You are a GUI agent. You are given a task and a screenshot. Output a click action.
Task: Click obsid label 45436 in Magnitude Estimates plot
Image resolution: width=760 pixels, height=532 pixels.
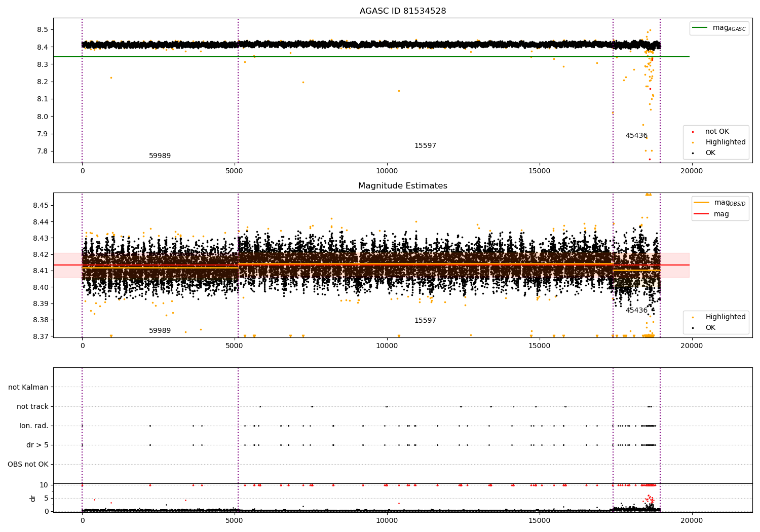(636, 311)
